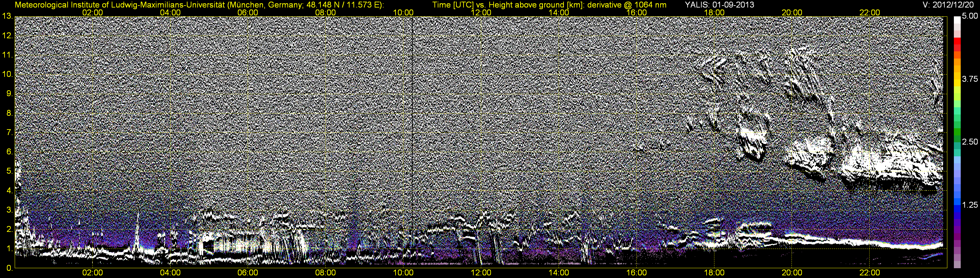This screenshot has height=278, width=980.
Task: Click the 06:00 label on lower time axis
Action: tap(248, 273)
